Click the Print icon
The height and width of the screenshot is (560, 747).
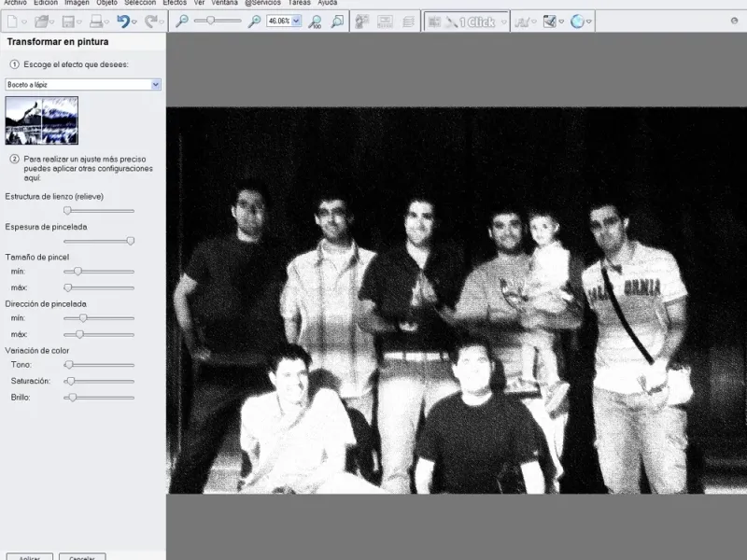(x=97, y=21)
